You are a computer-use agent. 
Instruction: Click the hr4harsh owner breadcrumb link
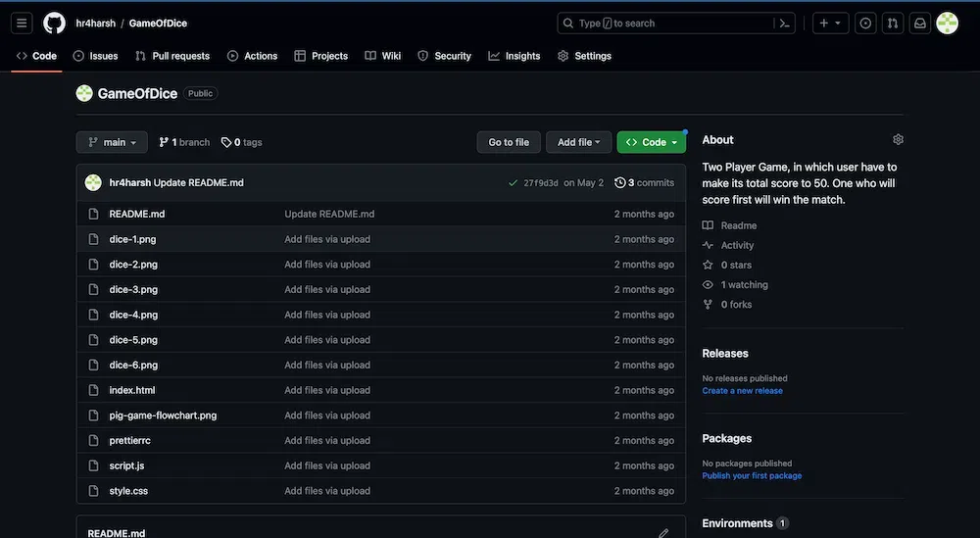tap(96, 24)
